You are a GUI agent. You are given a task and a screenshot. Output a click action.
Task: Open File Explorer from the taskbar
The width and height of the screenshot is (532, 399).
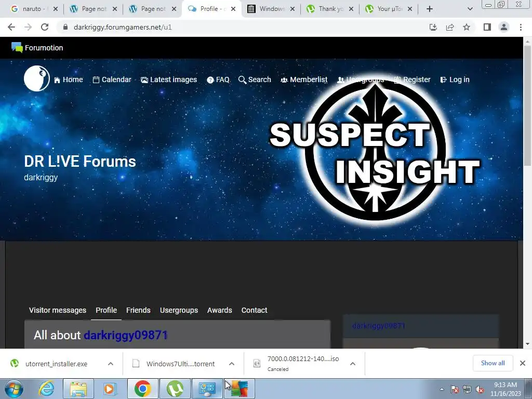click(x=78, y=389)
